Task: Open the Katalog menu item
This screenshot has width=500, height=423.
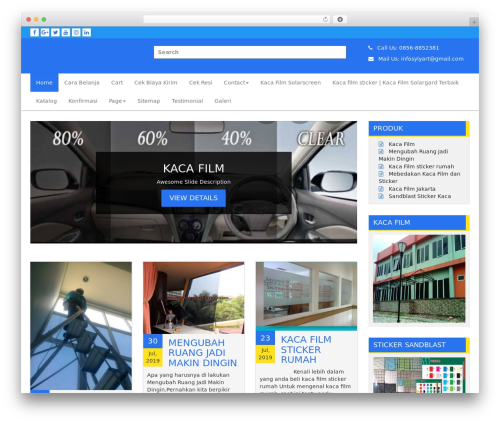Action: pos(46,101)
